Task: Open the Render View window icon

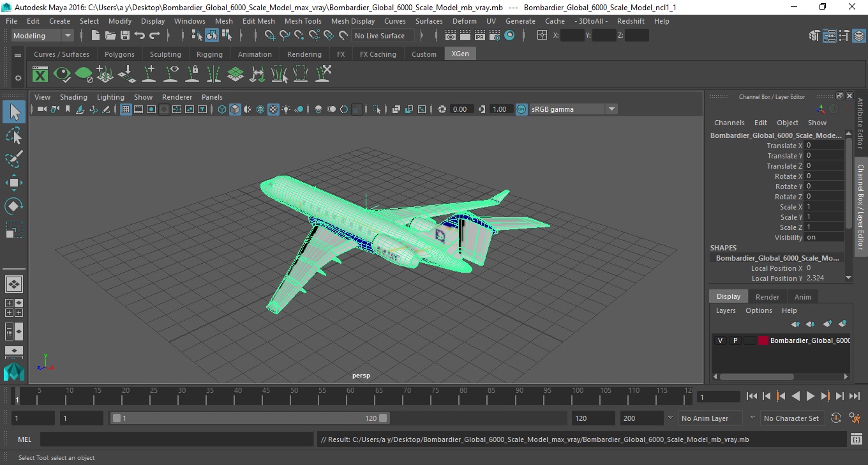Action: tap(450, 36)
